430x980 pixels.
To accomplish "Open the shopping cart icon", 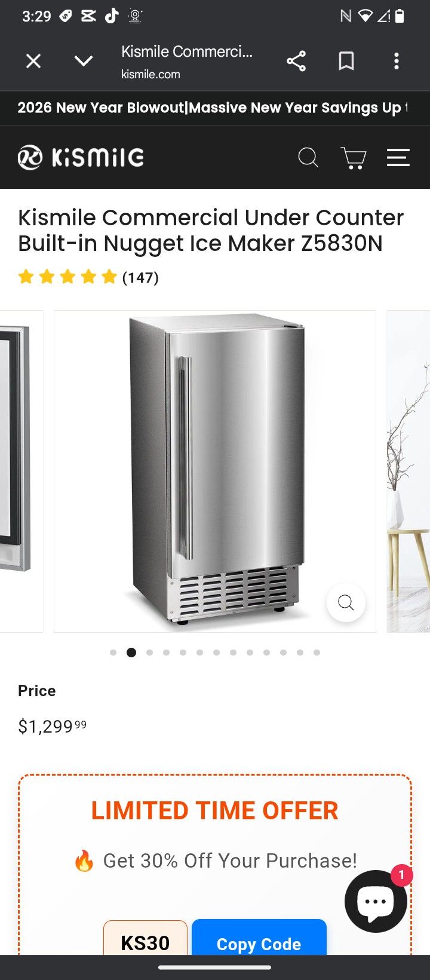I will 354,158.
